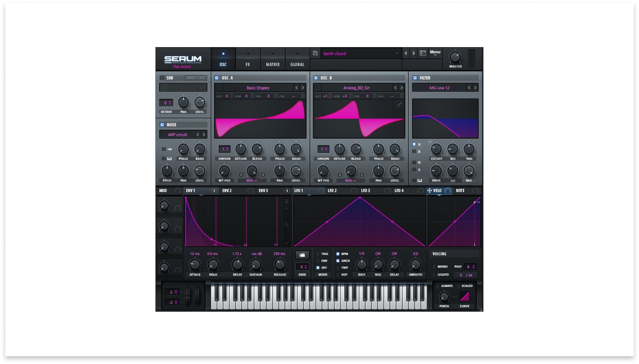Select next OSC A wavetable arrow
639x364 pixels.
point(303,88)
